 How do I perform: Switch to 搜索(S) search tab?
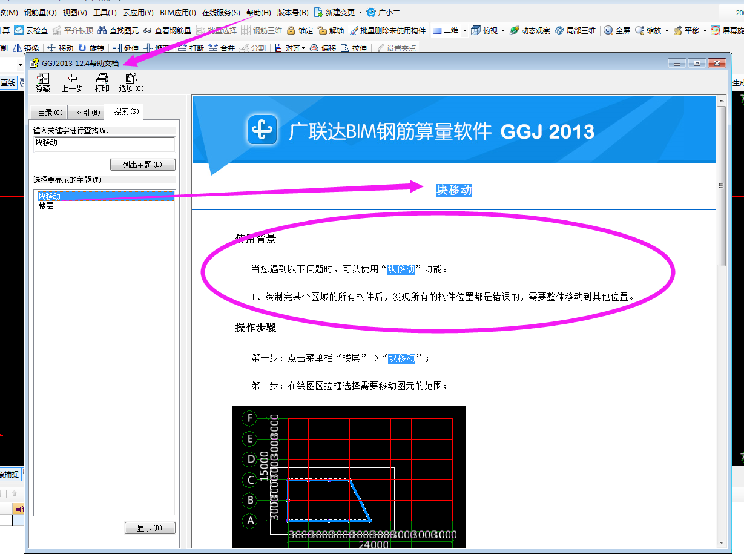125,111
